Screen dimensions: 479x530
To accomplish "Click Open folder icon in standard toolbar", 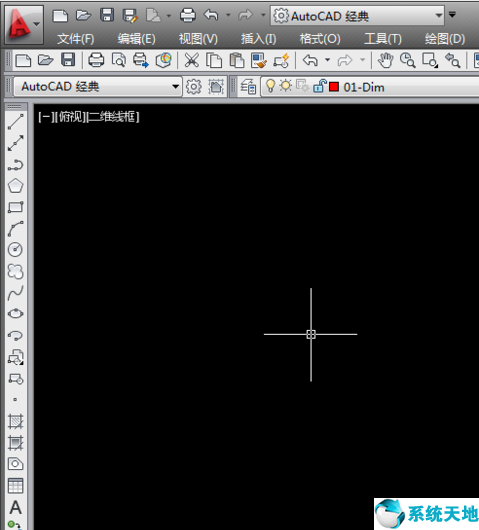I will pos(46,60).
